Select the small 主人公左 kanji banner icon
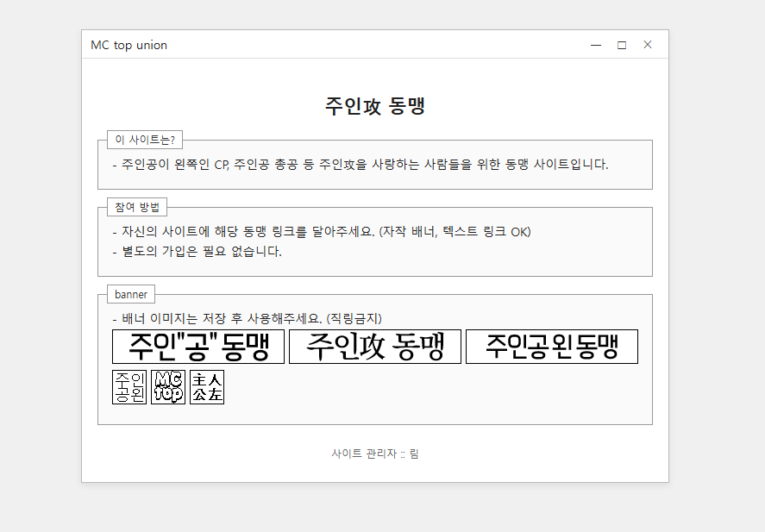Screen dimensions: 765x532 tap(207, 387)
